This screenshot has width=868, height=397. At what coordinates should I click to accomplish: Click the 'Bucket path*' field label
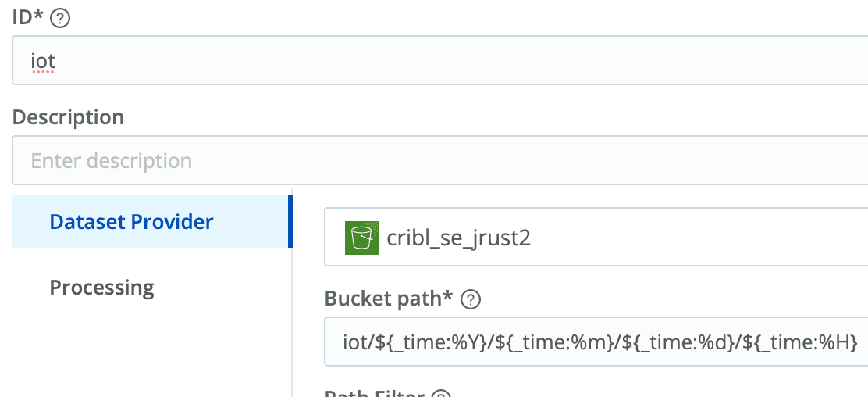[x=389, y=299]
